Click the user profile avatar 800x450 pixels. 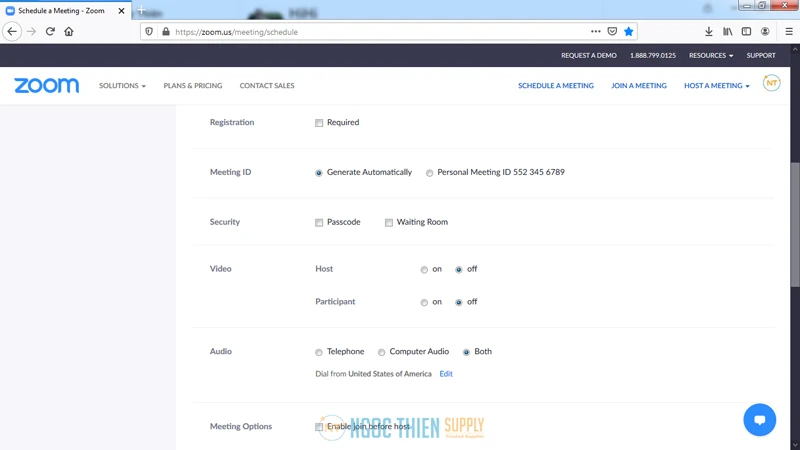coord(771,84)
